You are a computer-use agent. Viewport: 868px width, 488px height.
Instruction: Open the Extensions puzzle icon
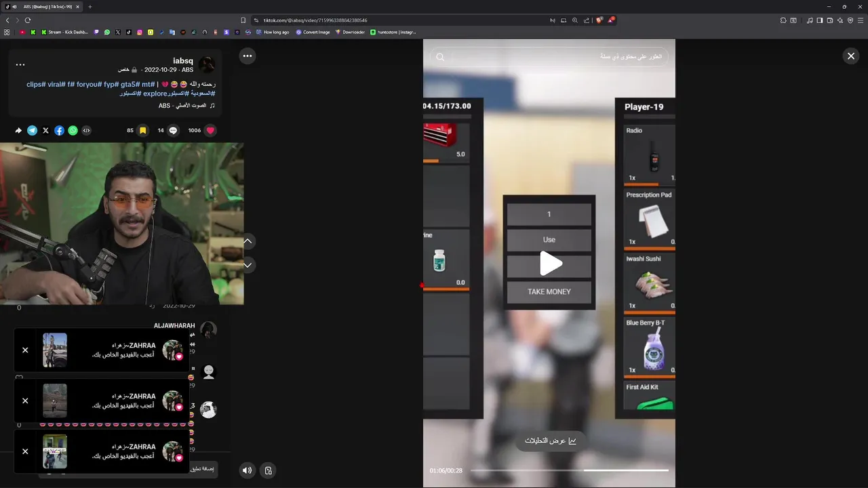(x=783, y=20)
